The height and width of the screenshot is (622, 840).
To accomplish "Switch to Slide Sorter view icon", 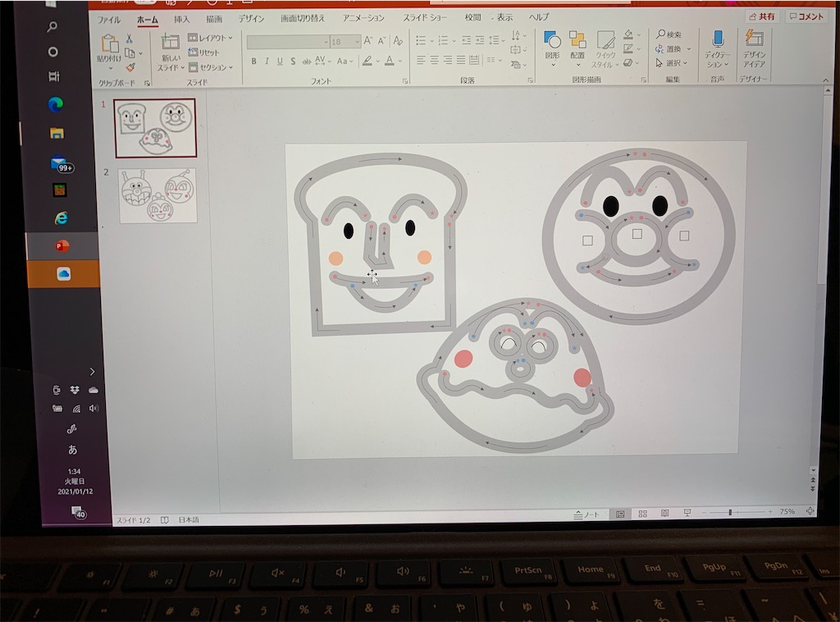I will (642, 514).
